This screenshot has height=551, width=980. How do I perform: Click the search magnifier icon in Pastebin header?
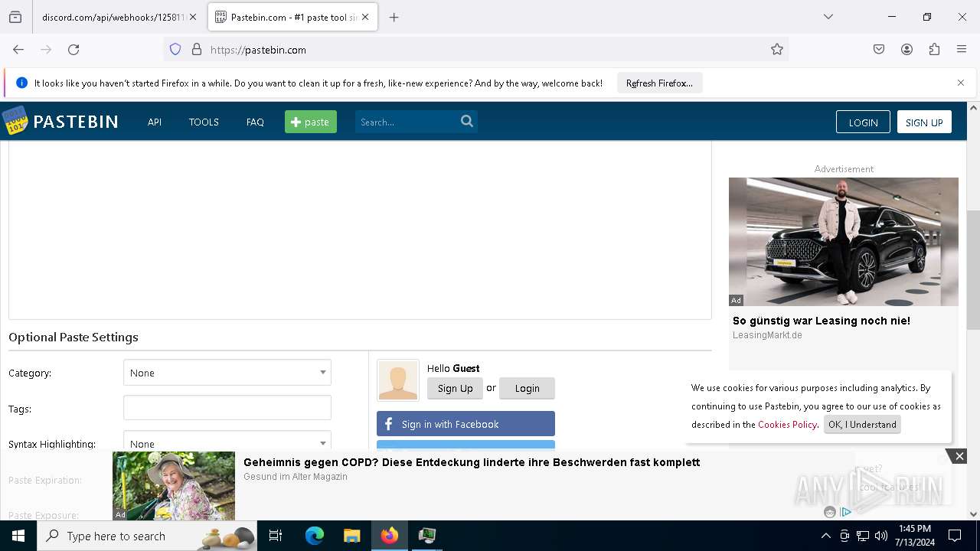pos(467,121)
